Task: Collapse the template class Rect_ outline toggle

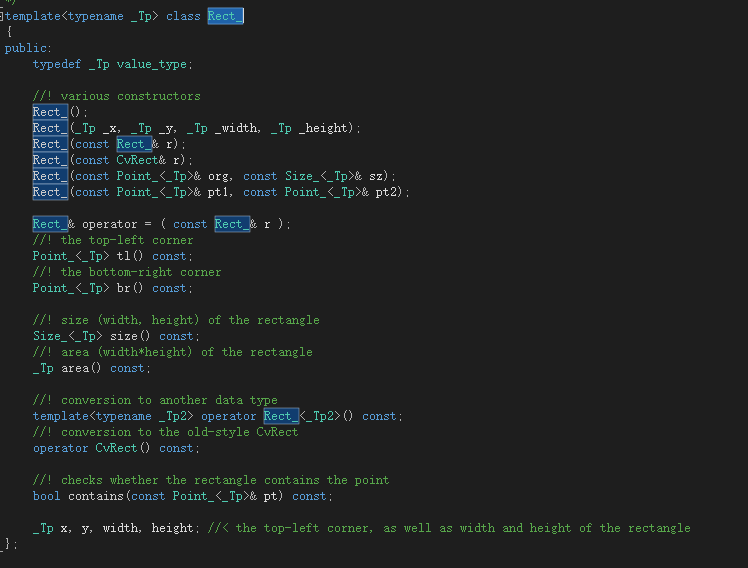Action: [x=1, y=16]
